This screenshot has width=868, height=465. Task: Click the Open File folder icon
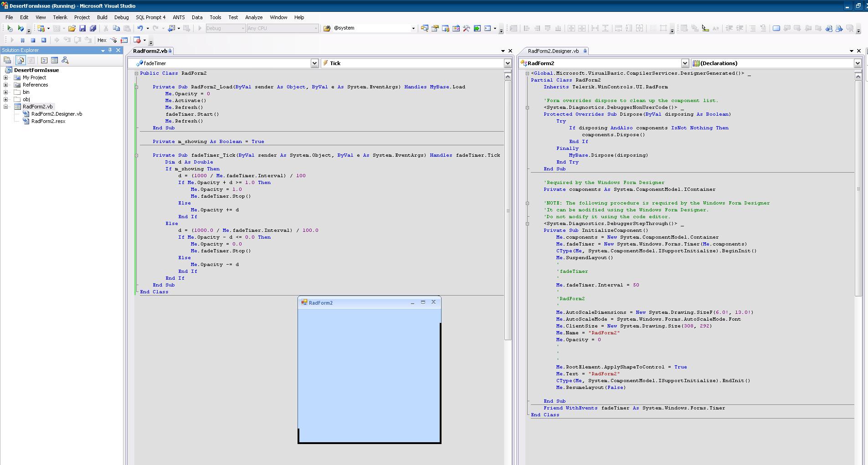click(72, 28)
